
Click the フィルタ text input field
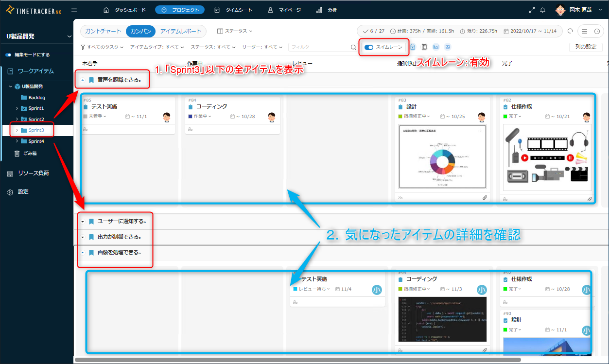(x=318, y=47)
